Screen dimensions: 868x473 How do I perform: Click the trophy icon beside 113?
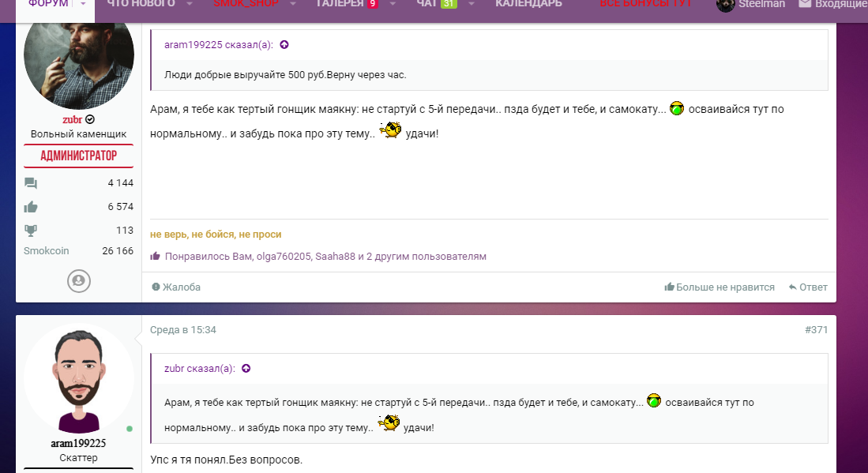pyautogui.click(x=31, y=231)
